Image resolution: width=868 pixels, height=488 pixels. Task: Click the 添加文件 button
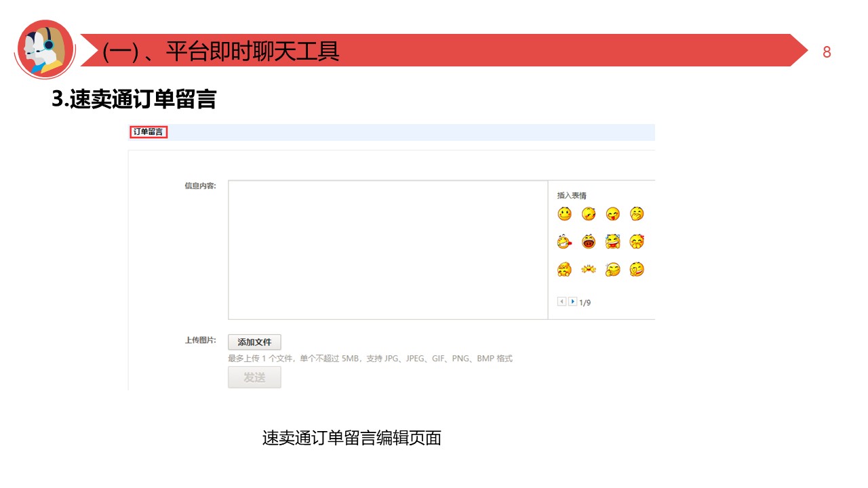[x=254, y=342]
